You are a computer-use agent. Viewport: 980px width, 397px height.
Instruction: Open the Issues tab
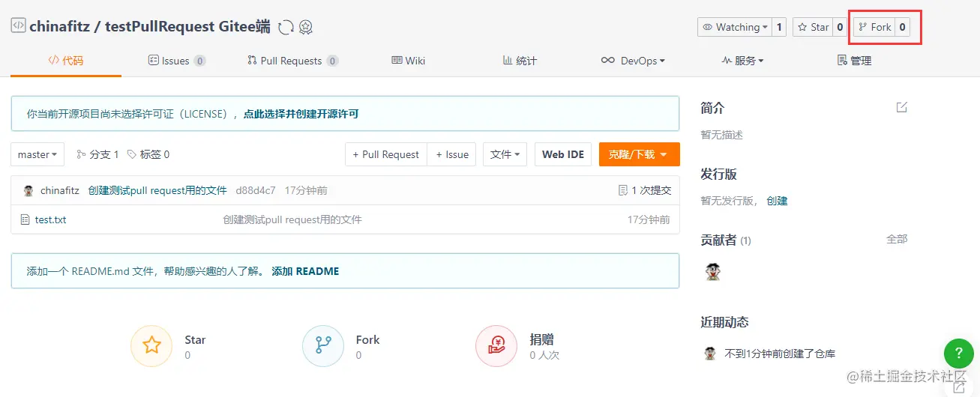[x=177, y=61]
